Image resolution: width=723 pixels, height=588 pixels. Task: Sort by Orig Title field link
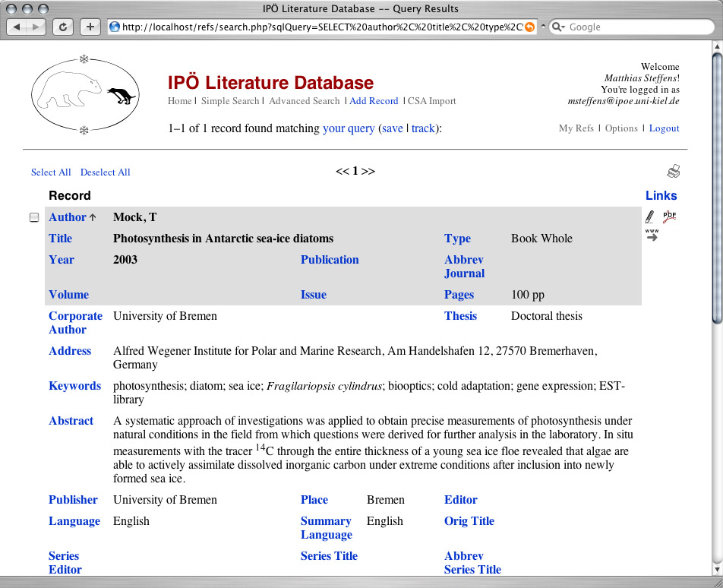point(469,521)
